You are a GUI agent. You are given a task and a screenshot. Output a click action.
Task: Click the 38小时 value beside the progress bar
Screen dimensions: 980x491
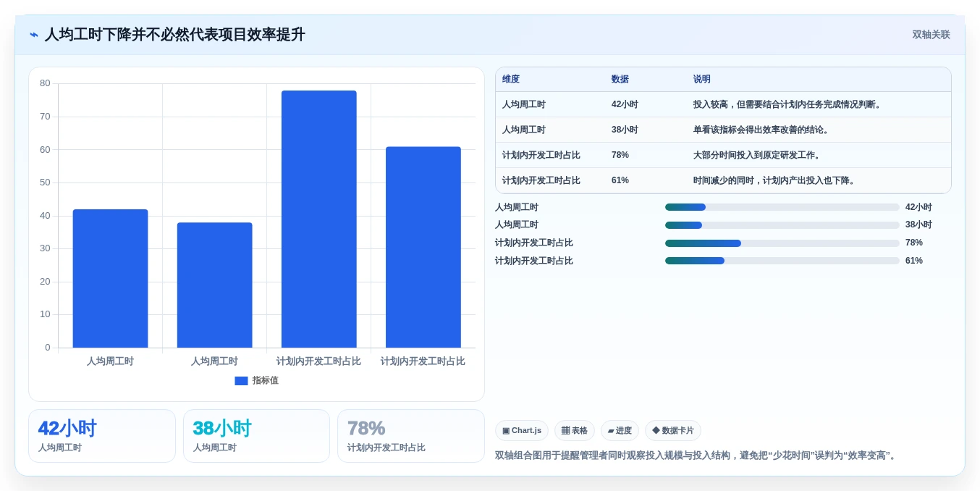click(918, 225)
